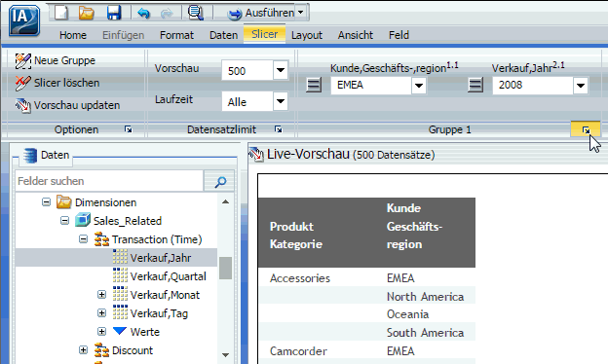
Task: Click the search magnifier button in Daten panel
Action: click(219, 181)
